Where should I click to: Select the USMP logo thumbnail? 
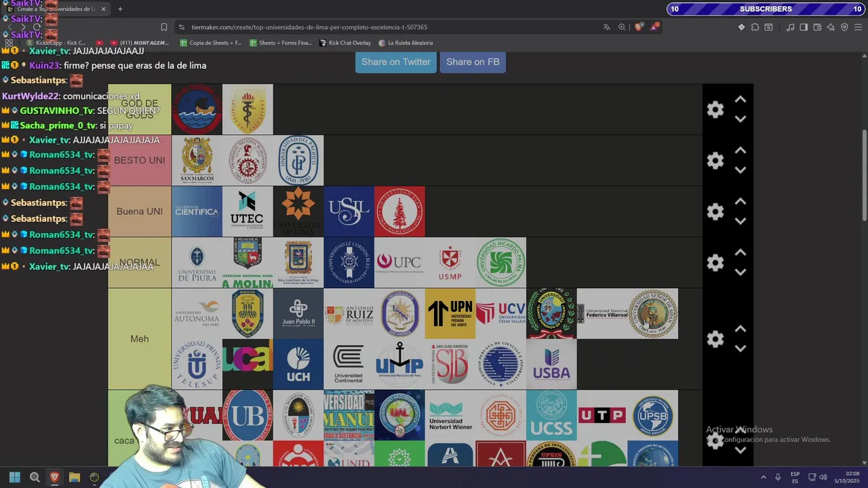coord(450,262)
